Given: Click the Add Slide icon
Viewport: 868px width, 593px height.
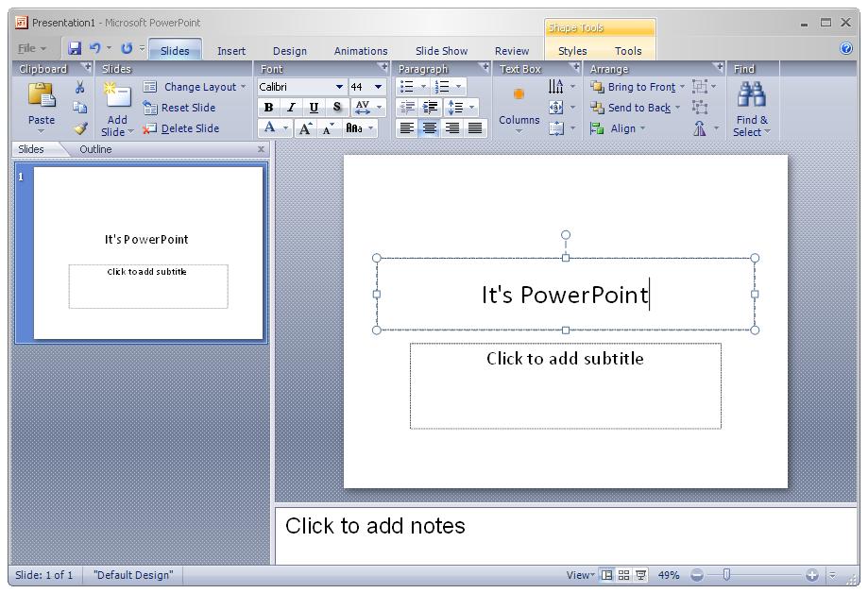Looking at the screenshot, I should point(117,94).
